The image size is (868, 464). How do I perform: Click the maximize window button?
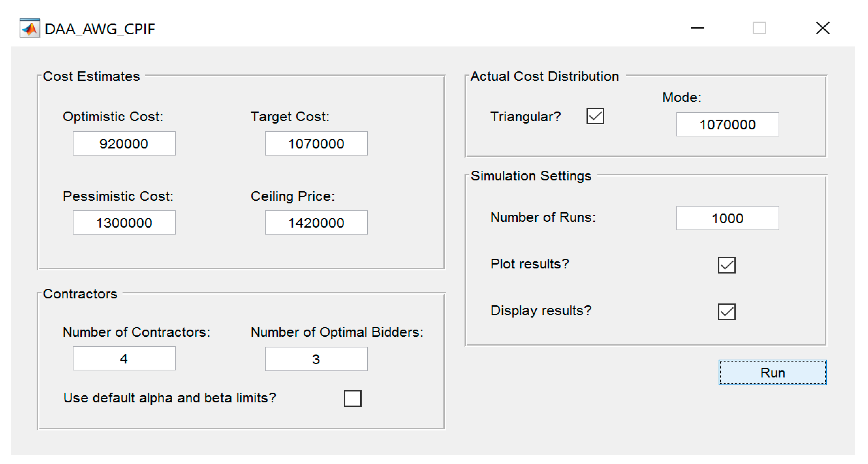[x=759, y=28]
